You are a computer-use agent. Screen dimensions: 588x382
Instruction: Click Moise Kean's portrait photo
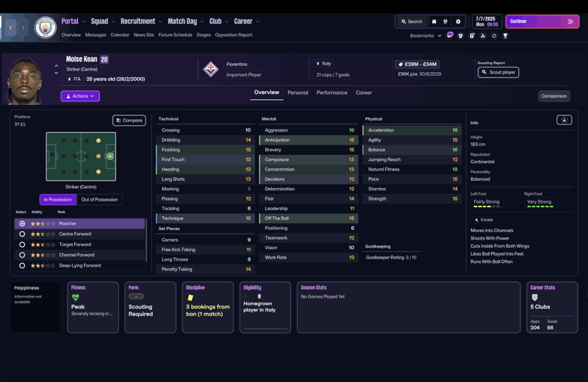(24, 81)
